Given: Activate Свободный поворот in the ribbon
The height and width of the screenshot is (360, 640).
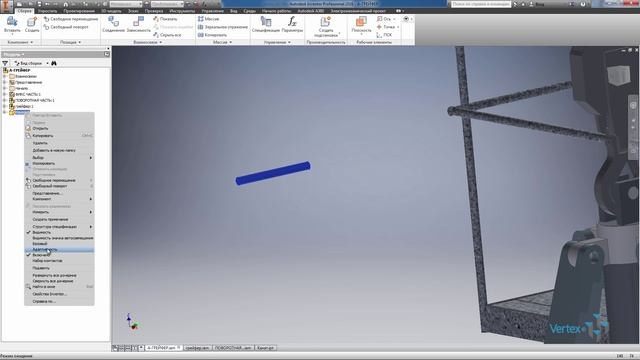Looking at the screenshot, I should click(x=66, y=27).
